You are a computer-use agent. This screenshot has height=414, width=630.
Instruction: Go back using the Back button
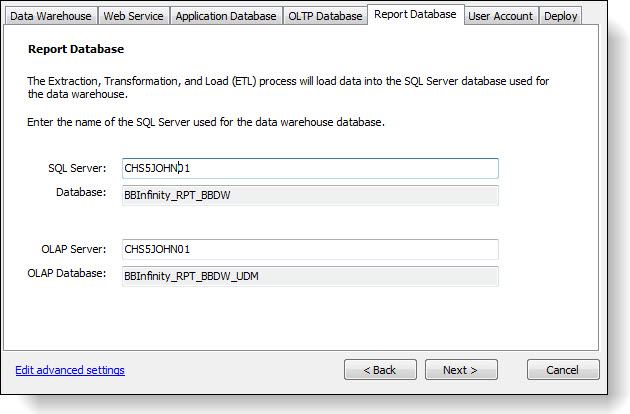pos(380,370)
